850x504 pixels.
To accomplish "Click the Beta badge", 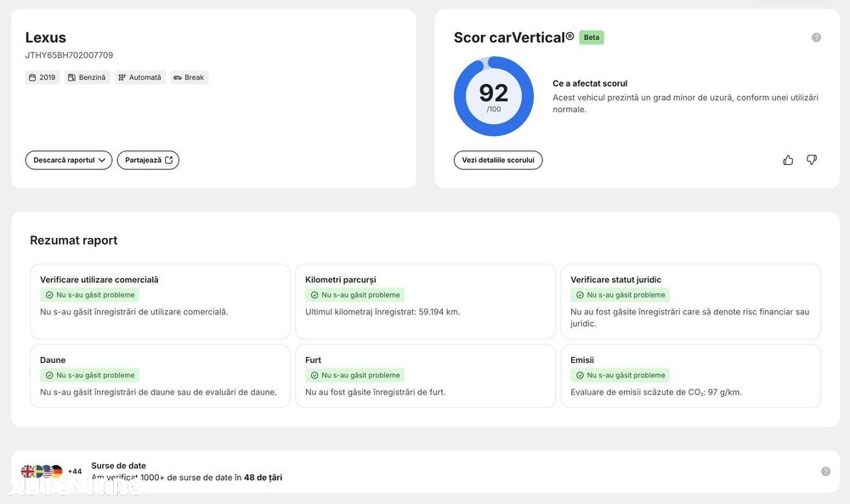I will pyautogui.click(x=592, y=37).
